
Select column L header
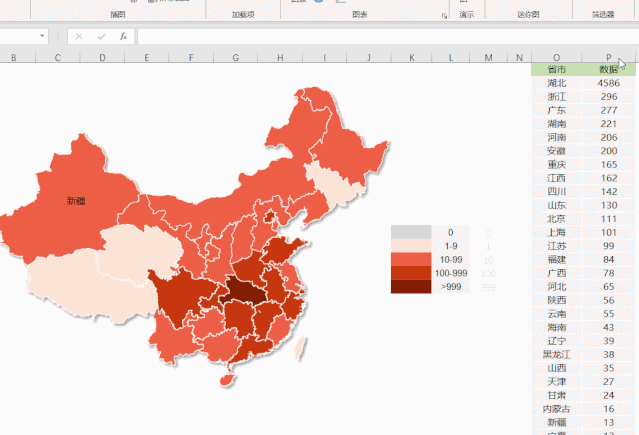[x=451, y=57]
